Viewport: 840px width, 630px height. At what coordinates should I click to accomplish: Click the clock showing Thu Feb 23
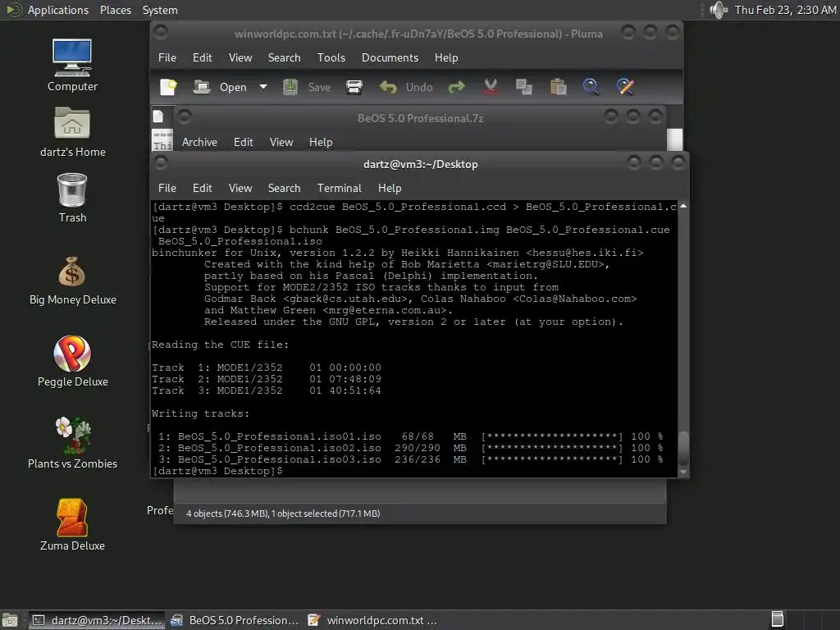(x=785, y=10)
